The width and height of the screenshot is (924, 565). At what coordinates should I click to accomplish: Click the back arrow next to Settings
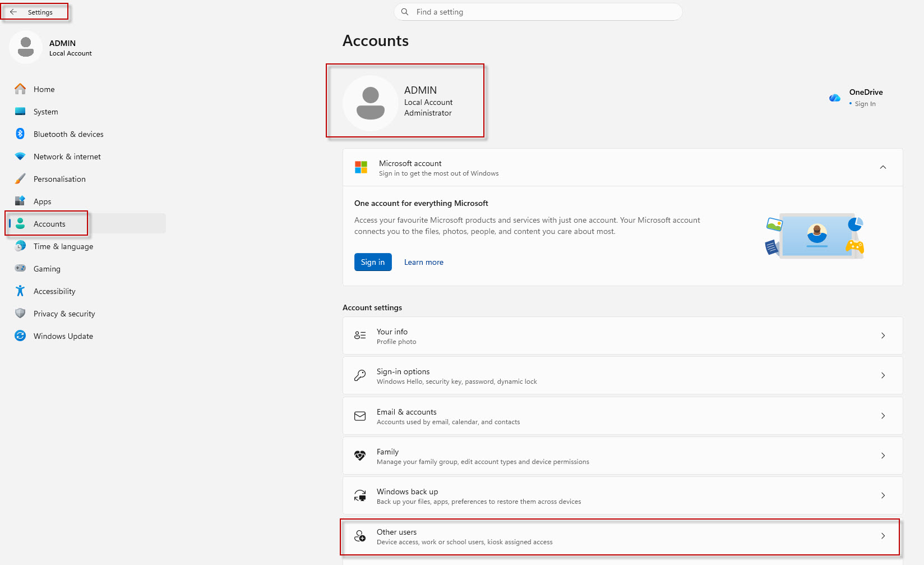pos(13,12)
